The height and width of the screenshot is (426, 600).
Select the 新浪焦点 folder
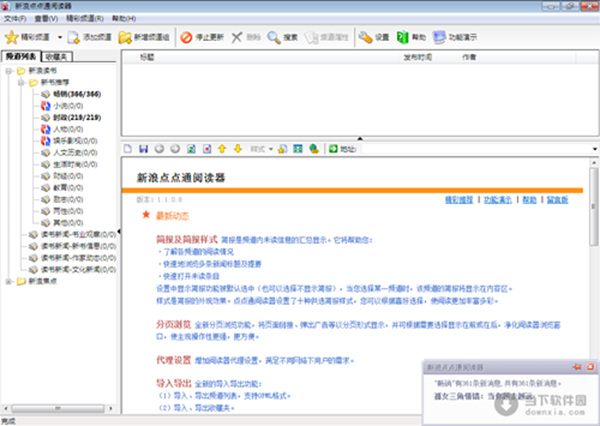(x=42, y=281)
